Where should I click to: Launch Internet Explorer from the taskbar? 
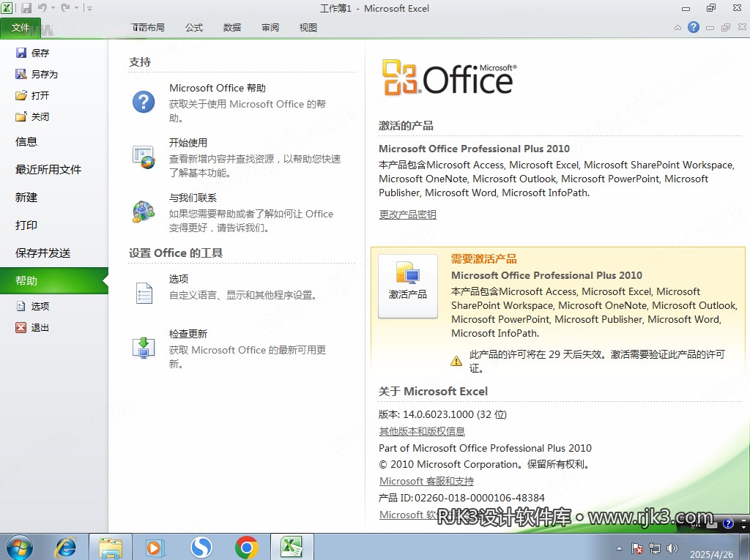pos(65,547)
